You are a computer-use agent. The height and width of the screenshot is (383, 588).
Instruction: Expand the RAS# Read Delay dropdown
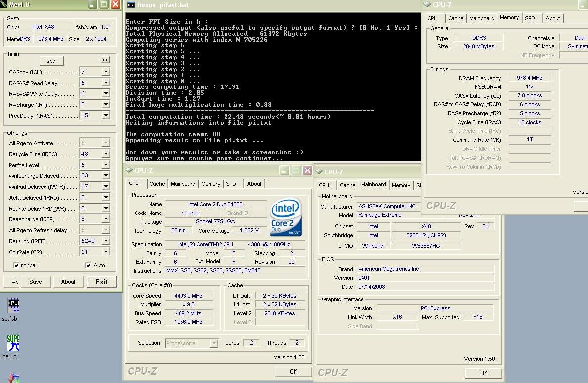click(106, 83)
